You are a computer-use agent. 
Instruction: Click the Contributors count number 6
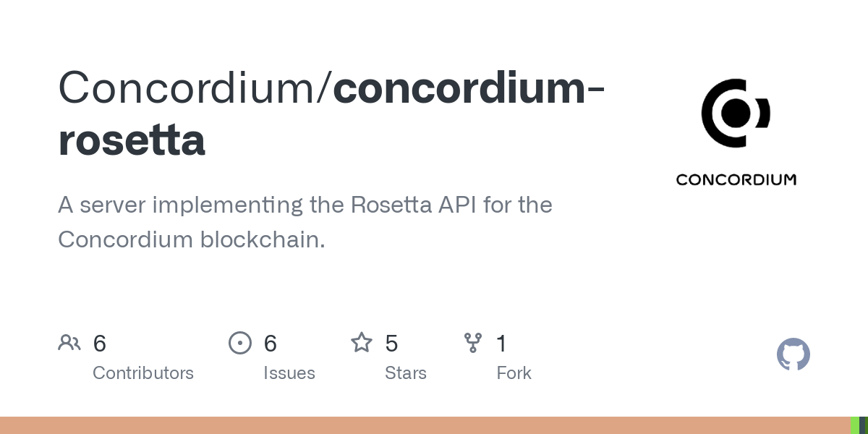(x=100, y=343)
